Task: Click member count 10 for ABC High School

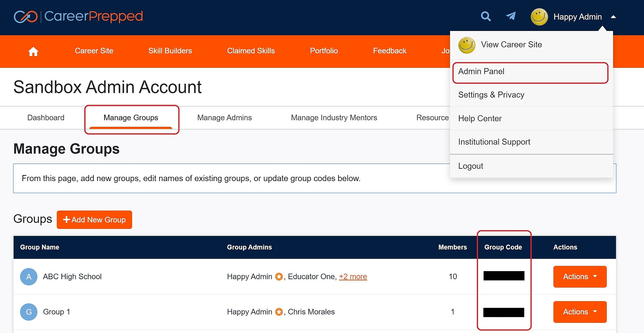Action: click(x=453, y=276)
